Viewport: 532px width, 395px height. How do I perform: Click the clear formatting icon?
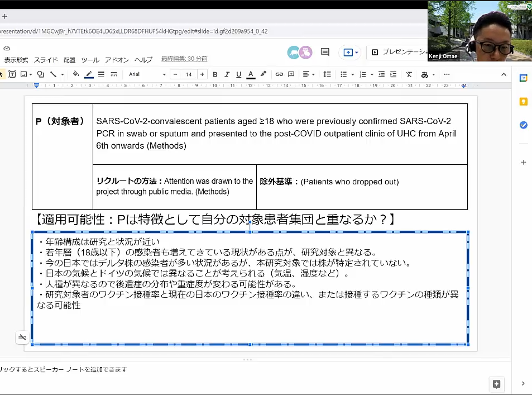(x=409, y=74)
